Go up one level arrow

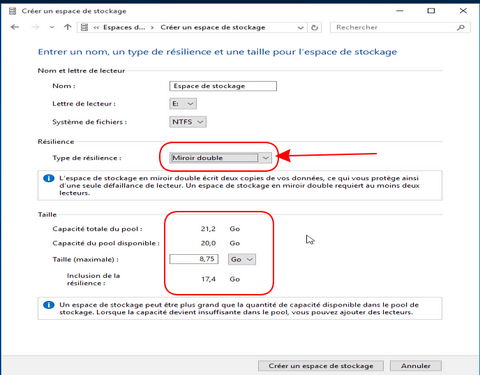coord(68,27)
